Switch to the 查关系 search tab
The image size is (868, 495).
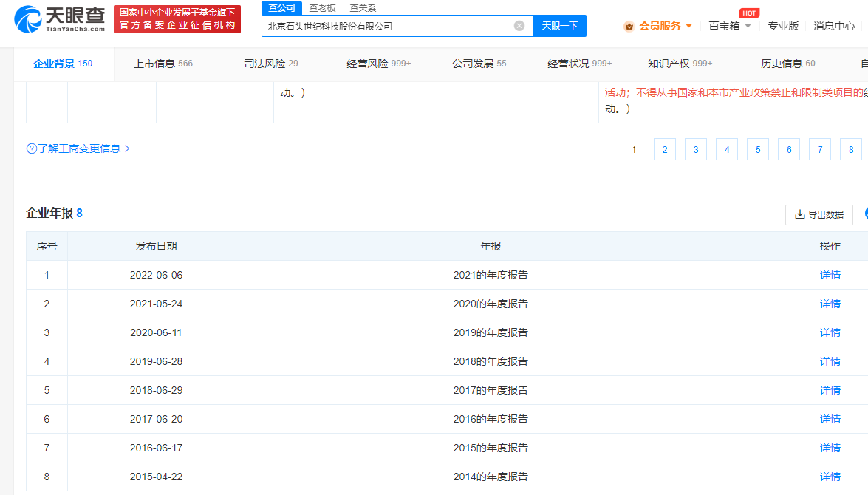point(363,8)
